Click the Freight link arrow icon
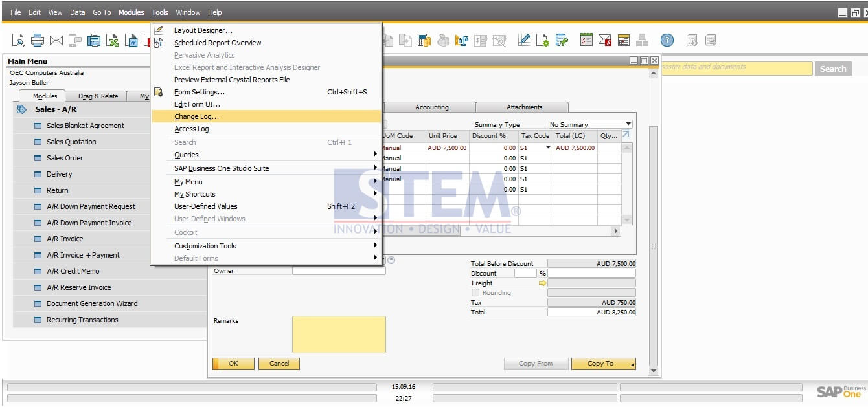This screenshot has width=868, height=407. (x=543, y=283)
